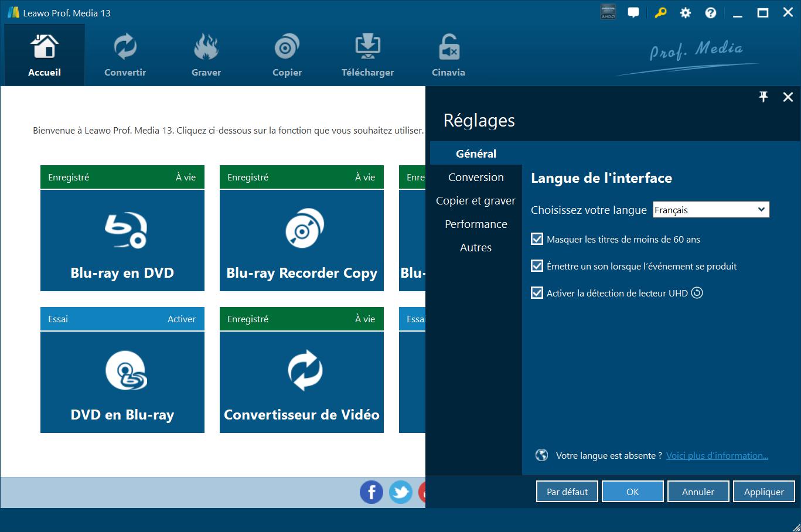
Task: Uncheck Masquer les titres de moins option
Action: 537,239
